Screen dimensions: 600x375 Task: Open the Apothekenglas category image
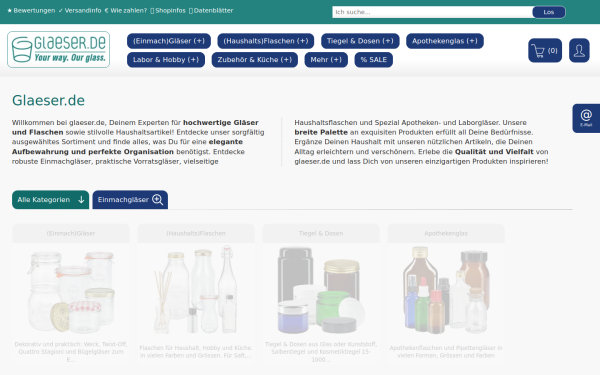446,291
